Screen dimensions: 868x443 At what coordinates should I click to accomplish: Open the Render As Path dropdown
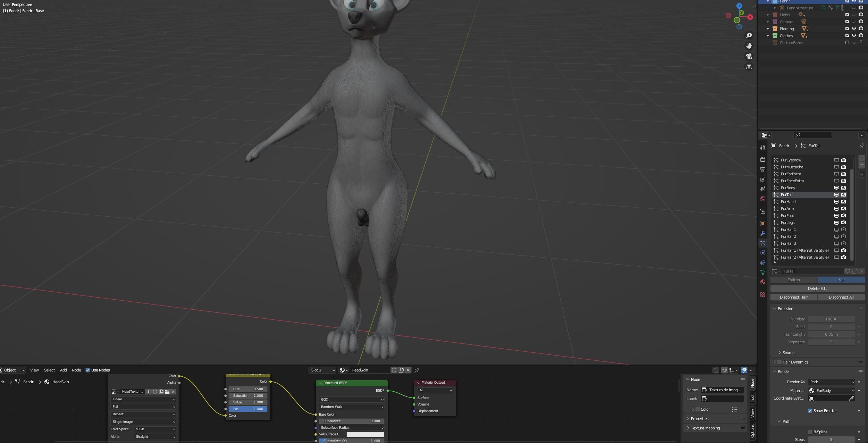click(832, 382)
